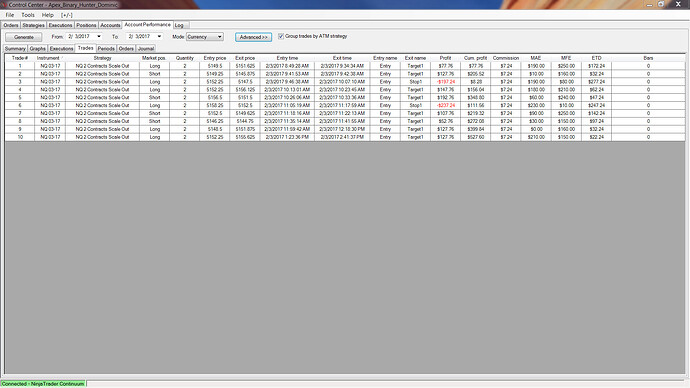Sort by Instrument column header
690x388 pixels.
click(x=50, y=58)
